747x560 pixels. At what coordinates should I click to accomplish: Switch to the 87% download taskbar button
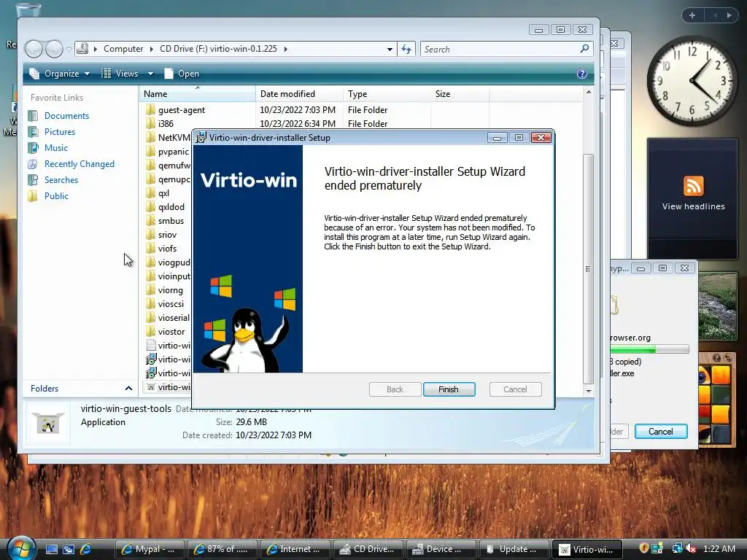222,549
